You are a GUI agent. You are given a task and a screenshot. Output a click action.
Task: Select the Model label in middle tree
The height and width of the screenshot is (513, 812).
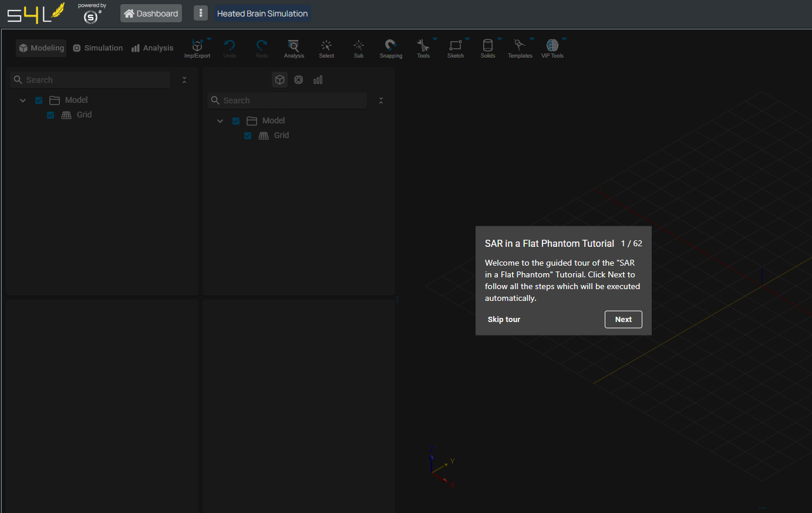point(274,121)
